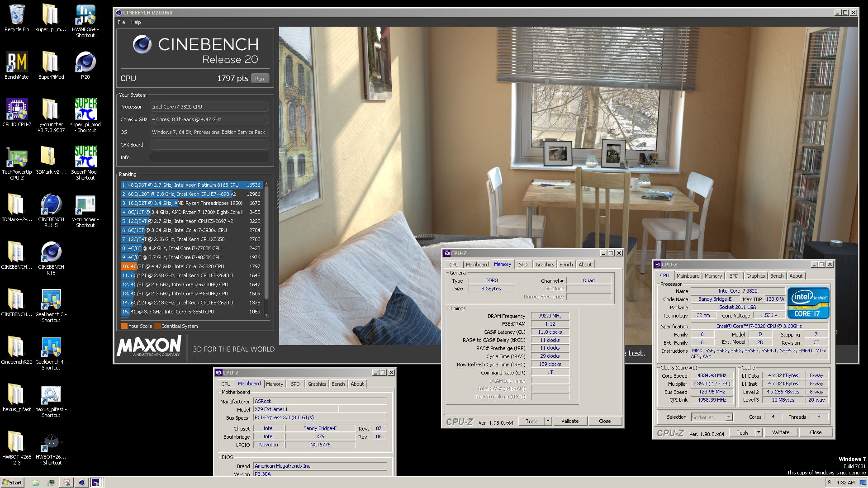Select the TechPowerUp GPU-Z desktop icon
This screenshot has height=488, width=868.
tap(17, 163)
